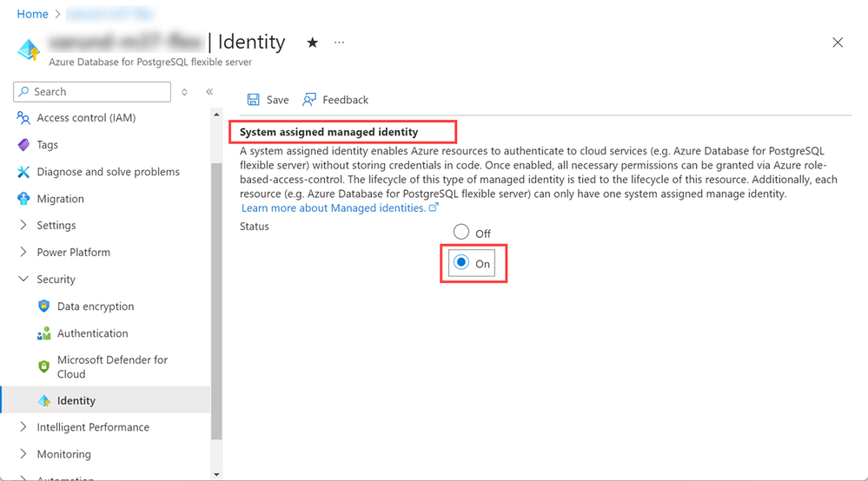
Task: Click the Migration cloud icon
Action: 23,199
